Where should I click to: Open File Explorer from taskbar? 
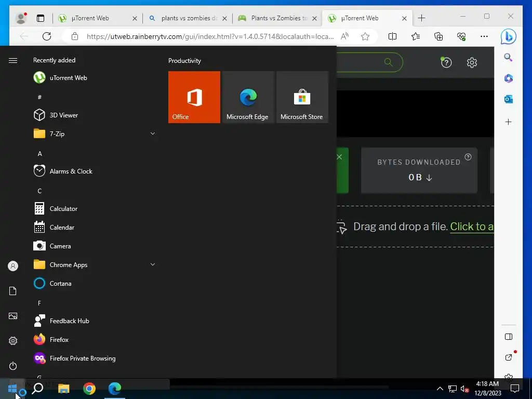pyautogui.click(x=63, y=389)
